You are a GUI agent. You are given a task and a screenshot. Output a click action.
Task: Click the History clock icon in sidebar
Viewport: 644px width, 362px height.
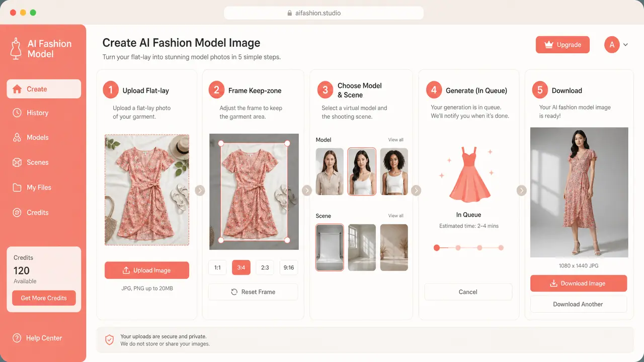(x=17, y=113)
